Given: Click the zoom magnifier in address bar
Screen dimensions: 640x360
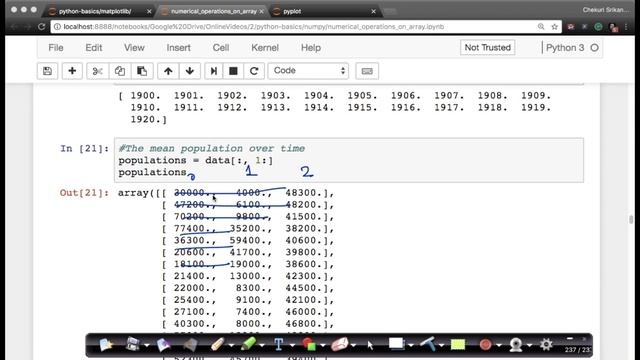Looking at the screenshot, I should (x=541, y=27).
